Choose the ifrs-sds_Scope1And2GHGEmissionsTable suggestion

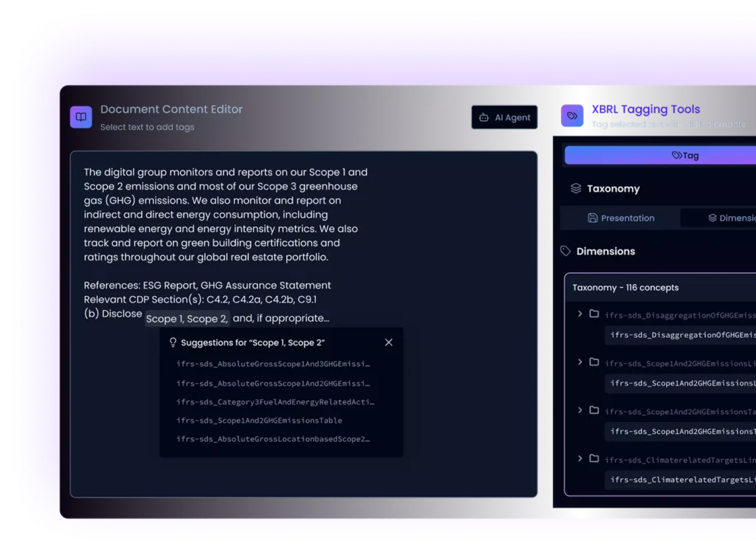pyautogui.click(x=259, y=421)
